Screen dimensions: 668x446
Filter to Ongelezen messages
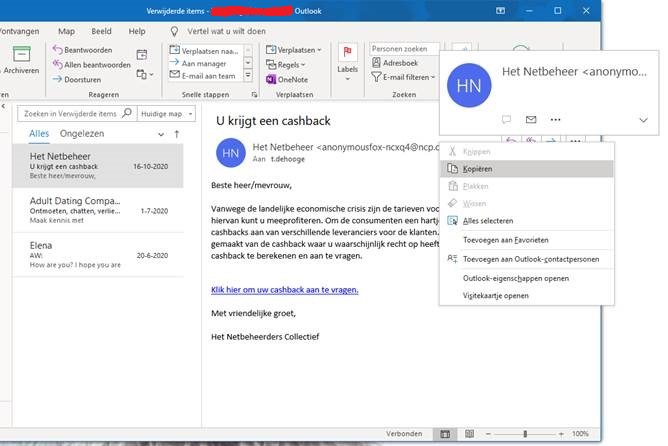point(82,133)
